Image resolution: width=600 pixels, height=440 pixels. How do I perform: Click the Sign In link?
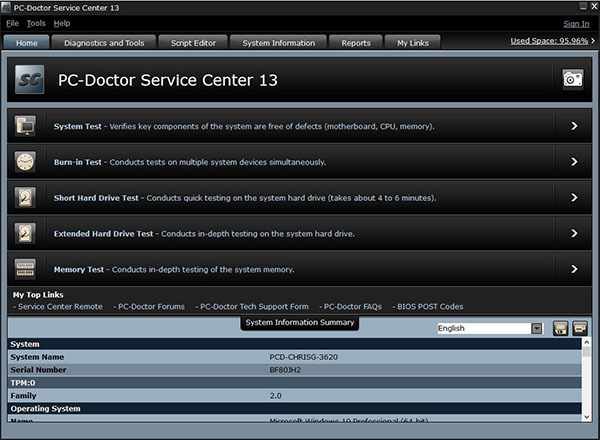coord(576,23)
